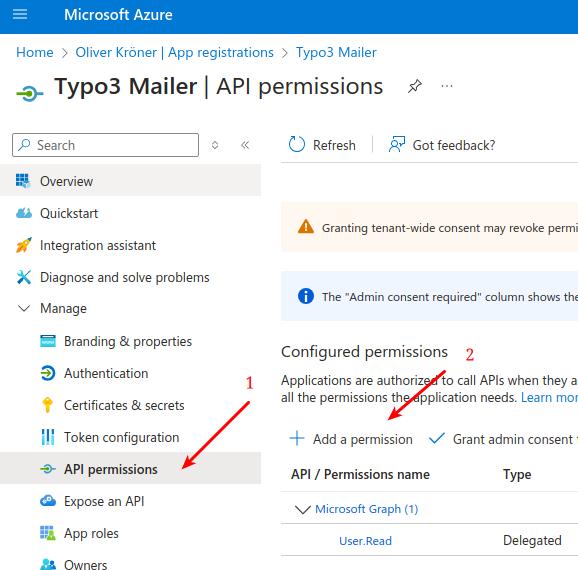Sort by API / Permissions name column

(360, 474)
